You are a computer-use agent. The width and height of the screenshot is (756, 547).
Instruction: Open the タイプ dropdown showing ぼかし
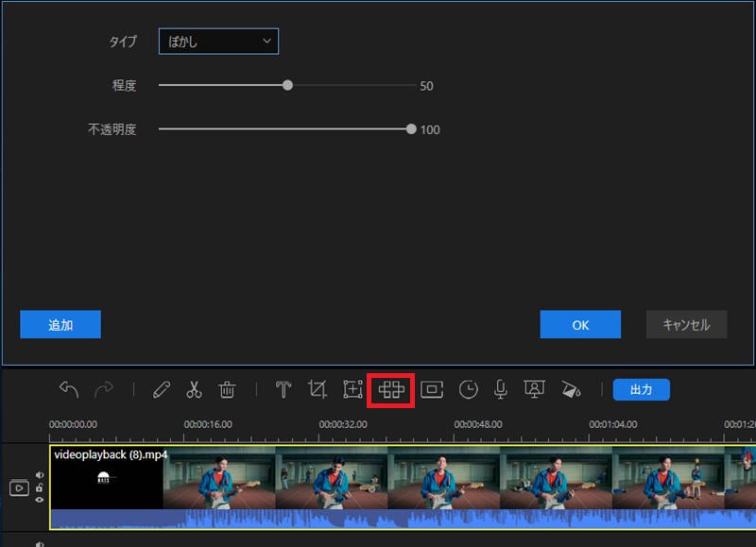tap(218, 42)
